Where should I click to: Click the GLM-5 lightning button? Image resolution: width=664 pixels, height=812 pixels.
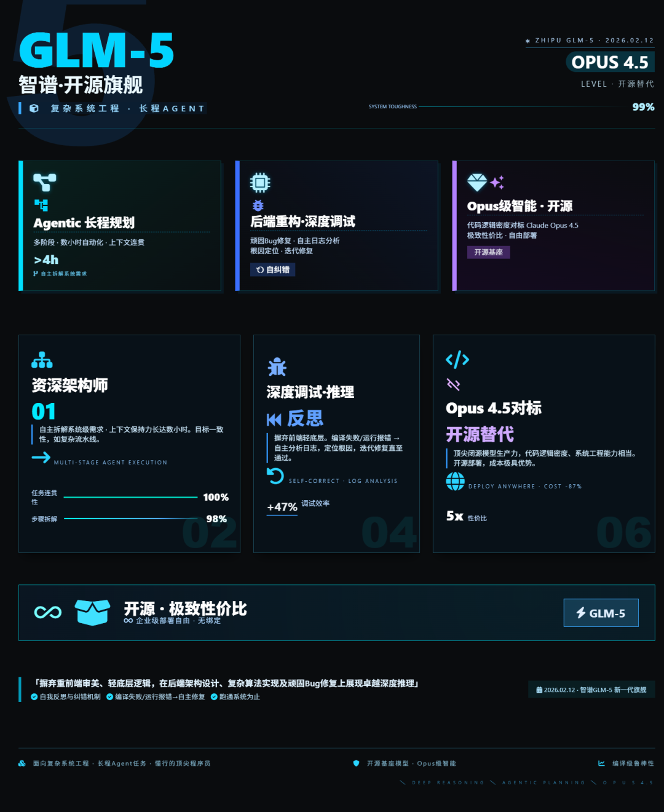601,613
